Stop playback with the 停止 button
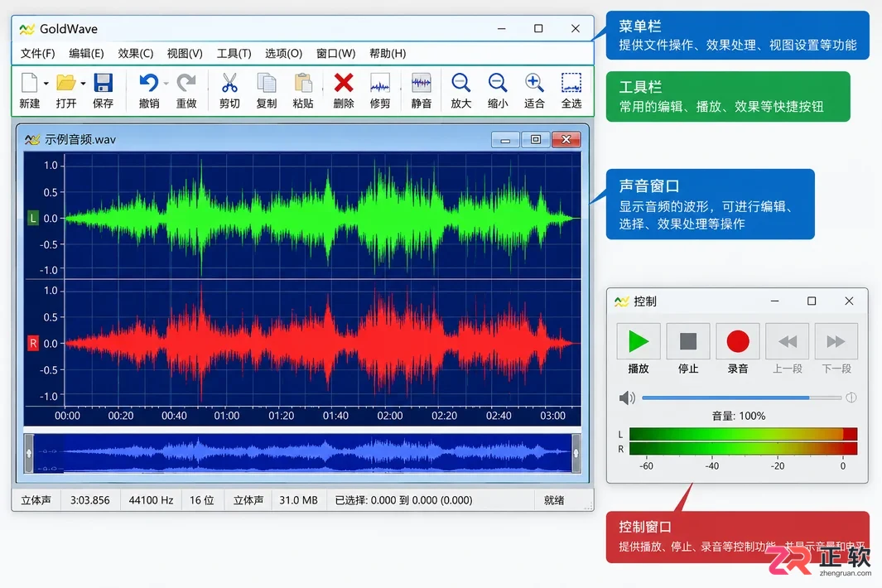882x588 pixels. click(x=688, y=341)
